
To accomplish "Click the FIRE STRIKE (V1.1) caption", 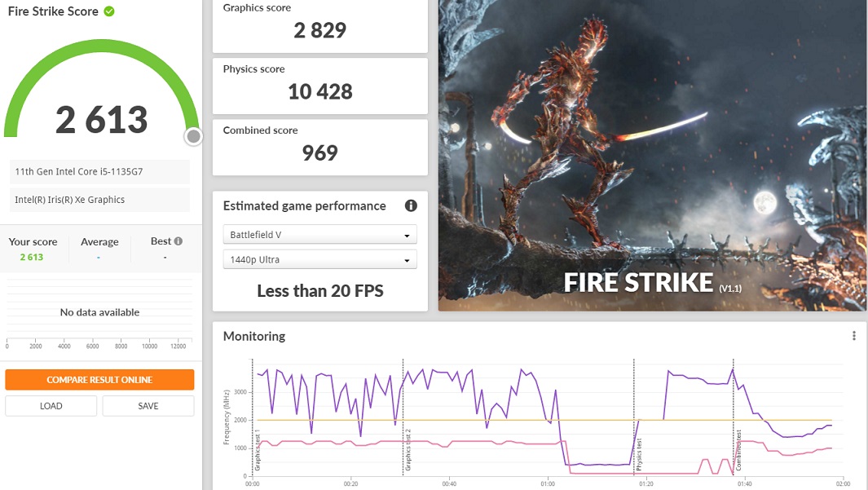I will (x=653, y=283).
